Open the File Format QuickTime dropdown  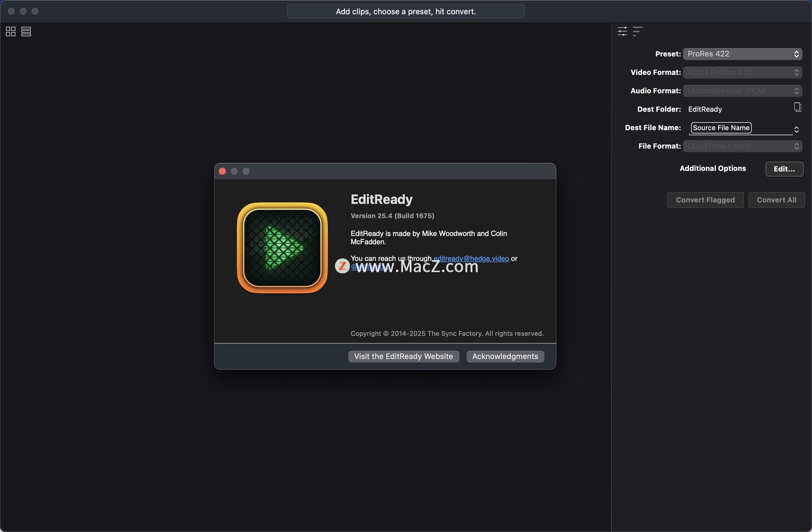(742, 146)
